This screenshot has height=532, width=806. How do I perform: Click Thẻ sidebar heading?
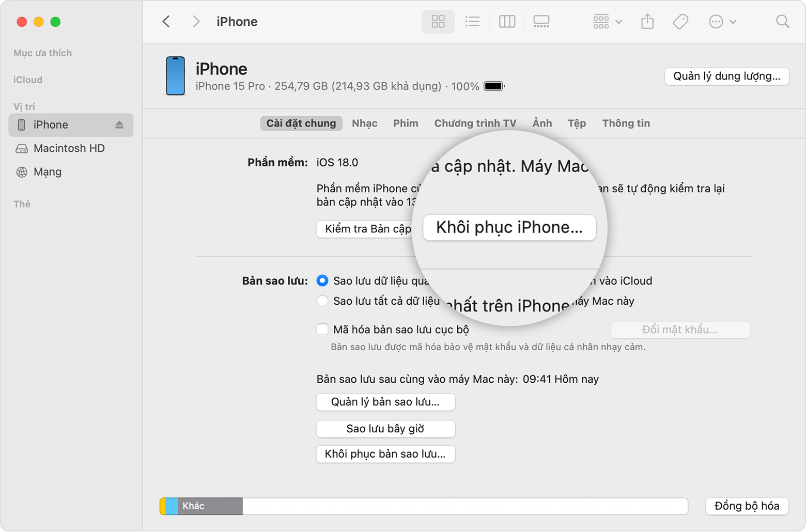22,204
